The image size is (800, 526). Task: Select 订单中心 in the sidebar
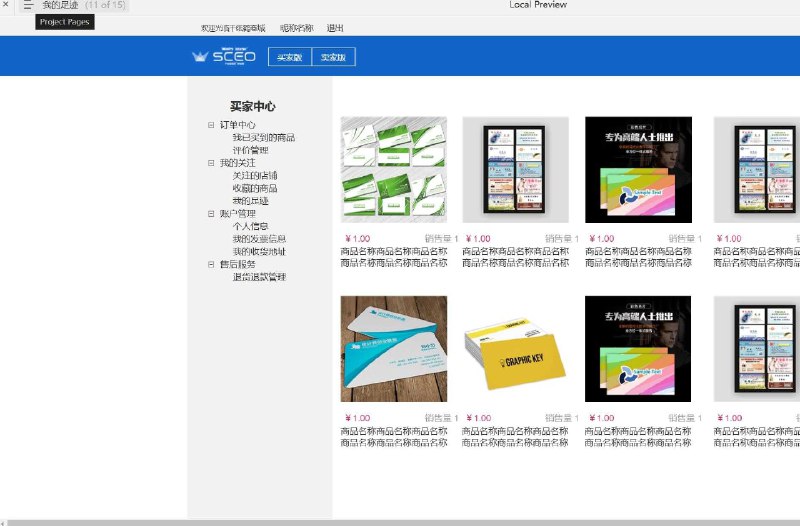tap(237, 125)
